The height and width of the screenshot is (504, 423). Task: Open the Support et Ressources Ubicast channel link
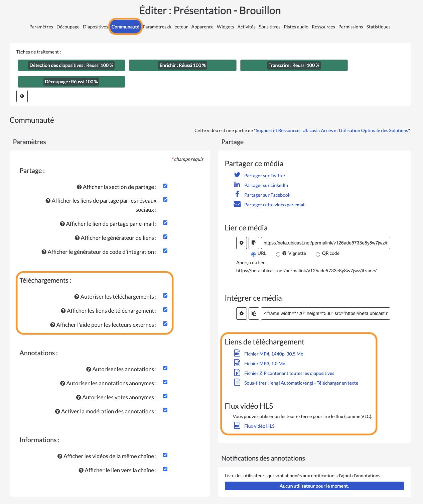[332, 130]
